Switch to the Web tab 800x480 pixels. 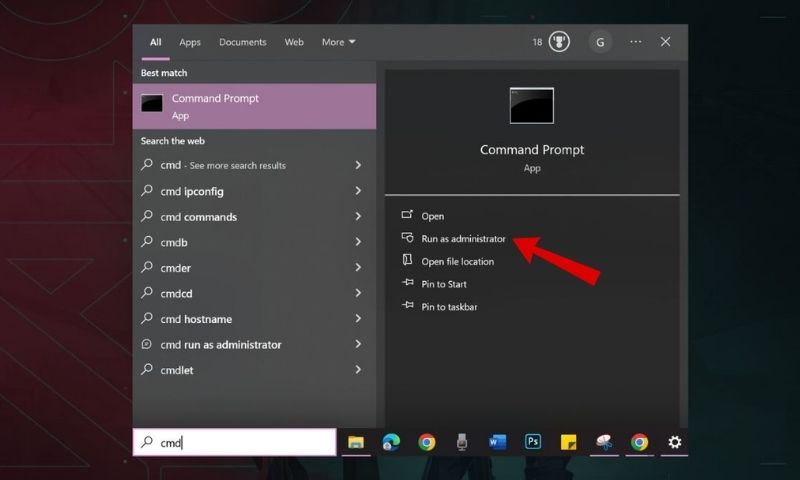tap(294, 42)
